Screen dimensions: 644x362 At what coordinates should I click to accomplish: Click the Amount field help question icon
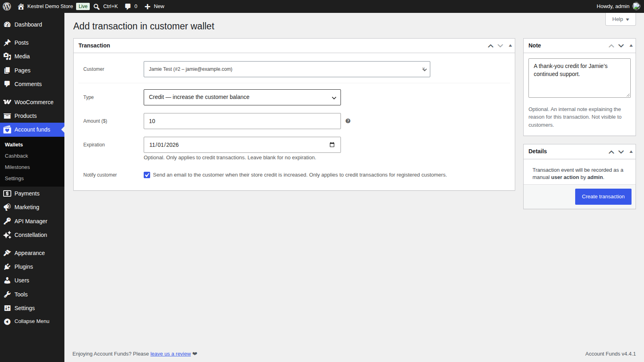pos(348,121)
